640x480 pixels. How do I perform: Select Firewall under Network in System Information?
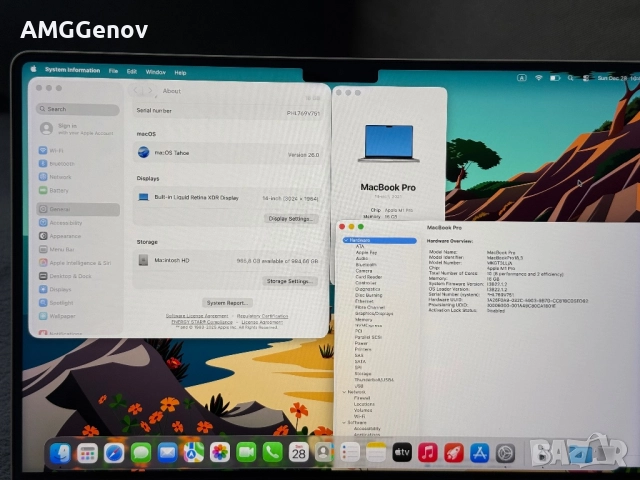coord(362,398)
